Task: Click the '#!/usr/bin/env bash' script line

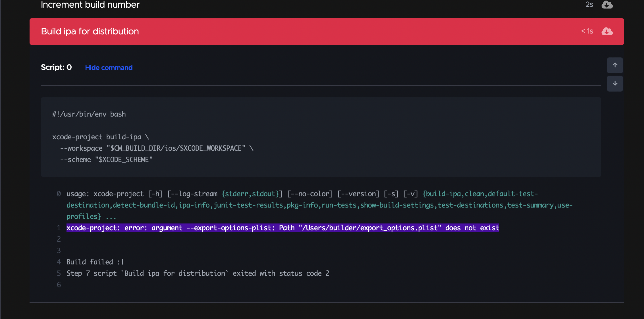Action: tap(89, 114)
